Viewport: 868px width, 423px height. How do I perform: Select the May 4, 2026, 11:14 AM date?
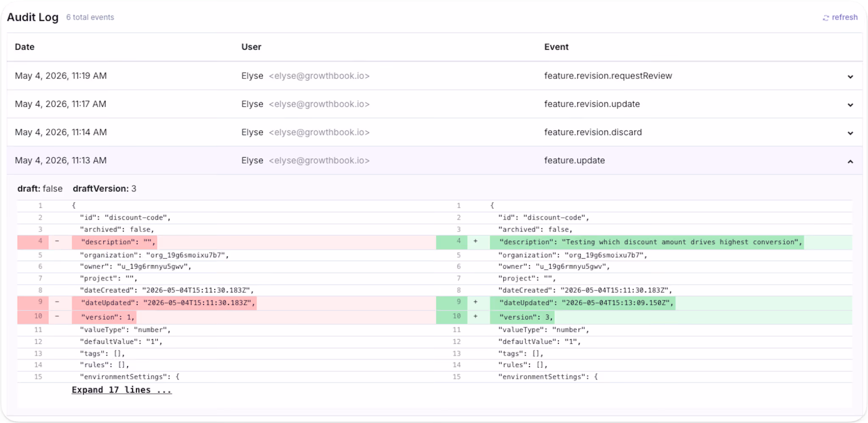tap(61, 132)
